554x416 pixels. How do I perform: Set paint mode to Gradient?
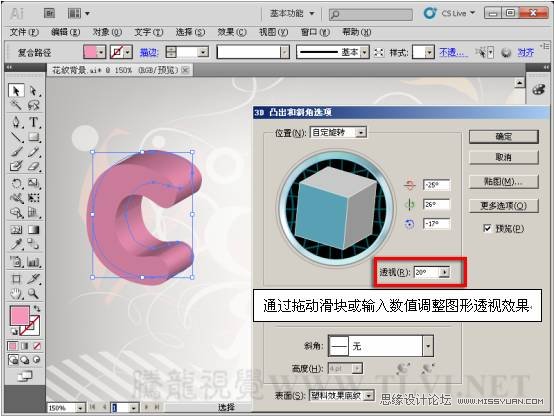25,346
